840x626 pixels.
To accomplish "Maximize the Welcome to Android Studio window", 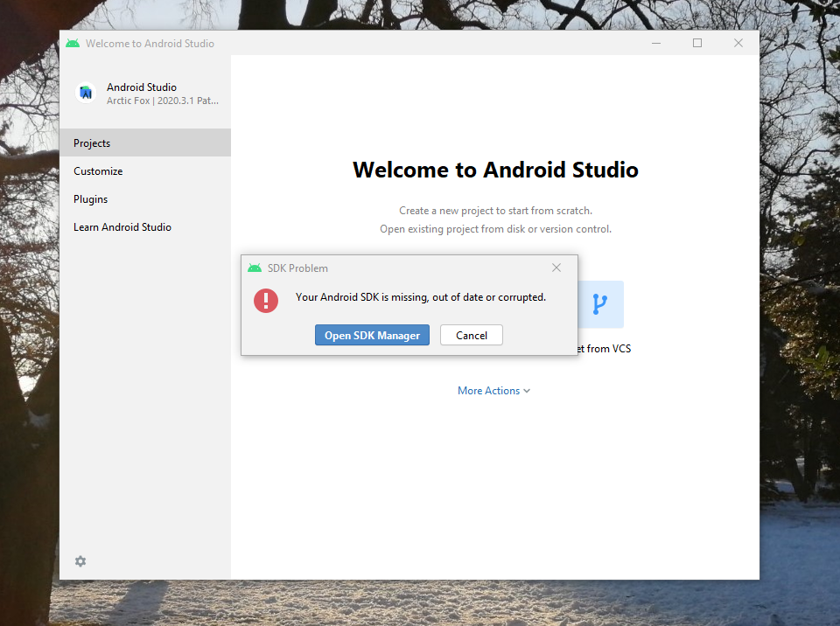I will 697,43.
